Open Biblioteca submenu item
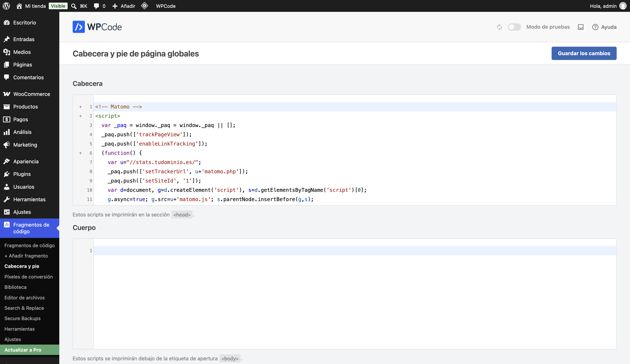This screenshot has width=630, height=364. coord(16,287)
